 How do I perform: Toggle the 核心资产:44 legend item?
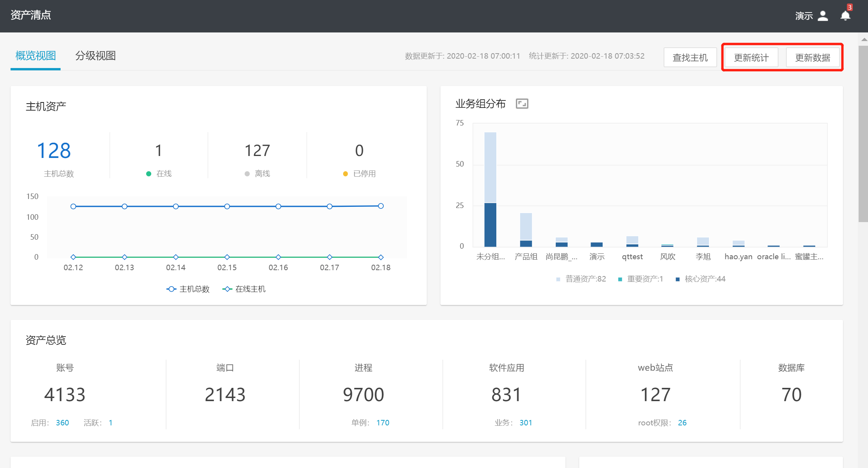pyautogui.click(x=701, y=279)
